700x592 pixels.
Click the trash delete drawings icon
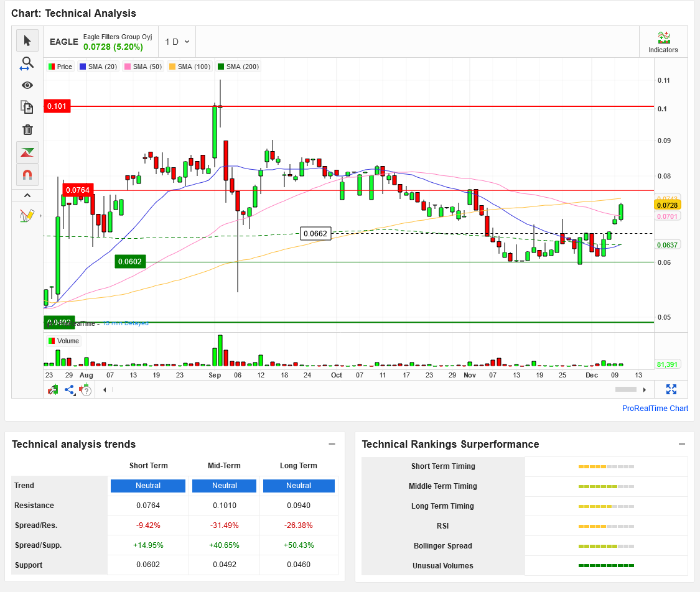click(27, 130)
